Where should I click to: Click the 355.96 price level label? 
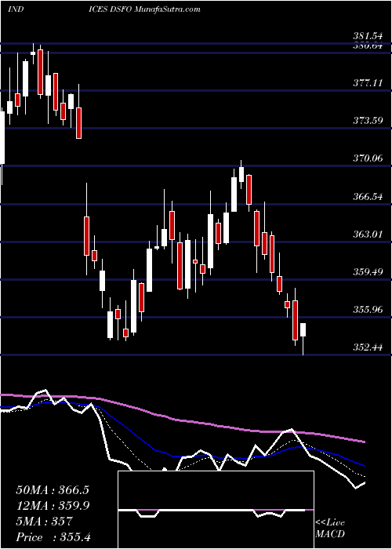pyautogui.click(x=368, y=310)
